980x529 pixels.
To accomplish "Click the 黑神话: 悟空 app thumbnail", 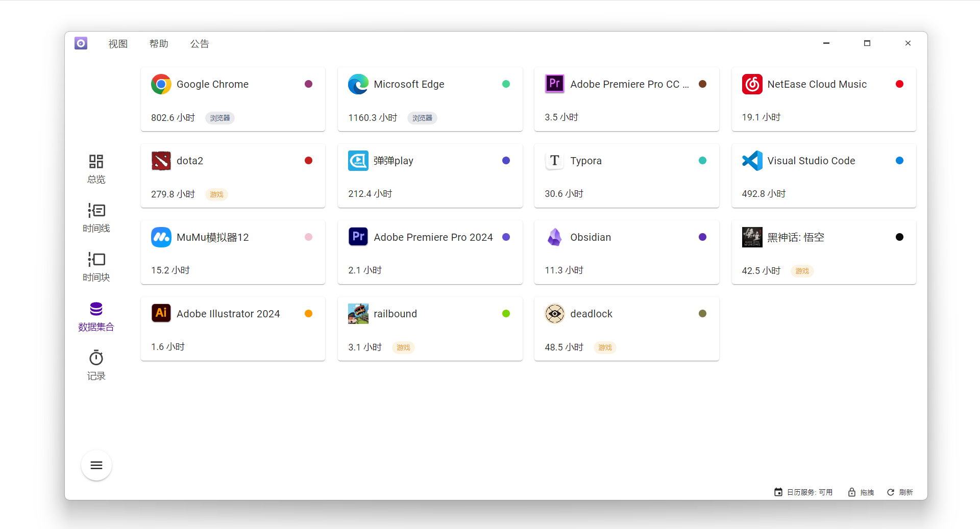I will pyautogui.click(x=752, y=237).
